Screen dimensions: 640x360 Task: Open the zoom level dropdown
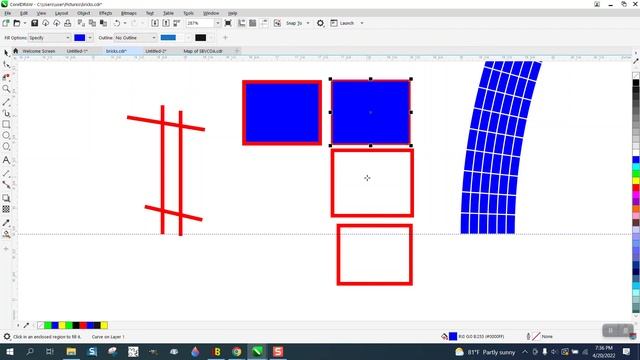[218, 23]
